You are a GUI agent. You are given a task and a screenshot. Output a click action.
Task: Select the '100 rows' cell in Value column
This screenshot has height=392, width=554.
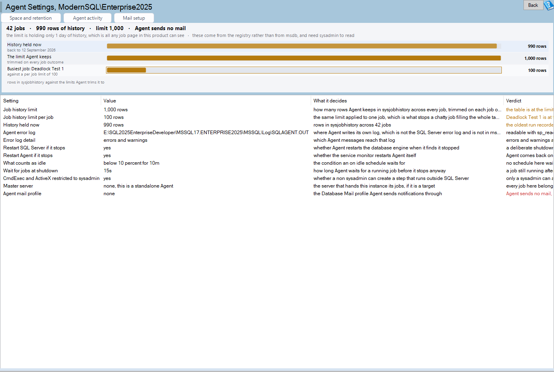[114, 117]
